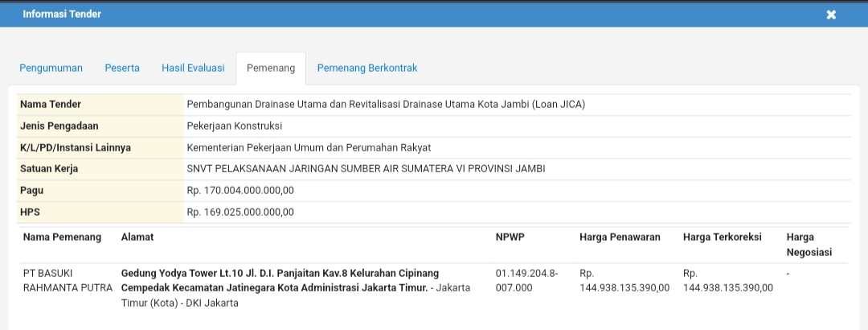Click the K/L/PD/Instansi Lainnya label

point(76,147)
